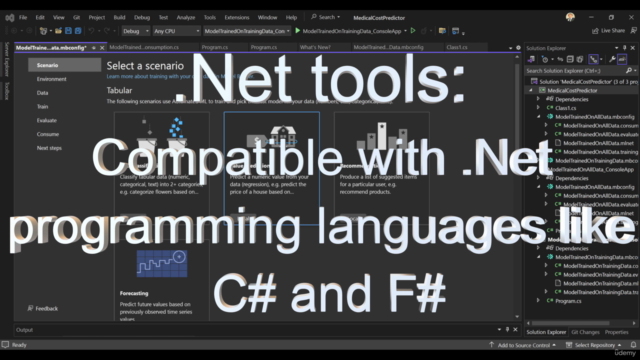The width and height of the screenshot is (640, 360).
Task: Click Start Without Debugging hollow play icon
Action: tap(413, 31)
